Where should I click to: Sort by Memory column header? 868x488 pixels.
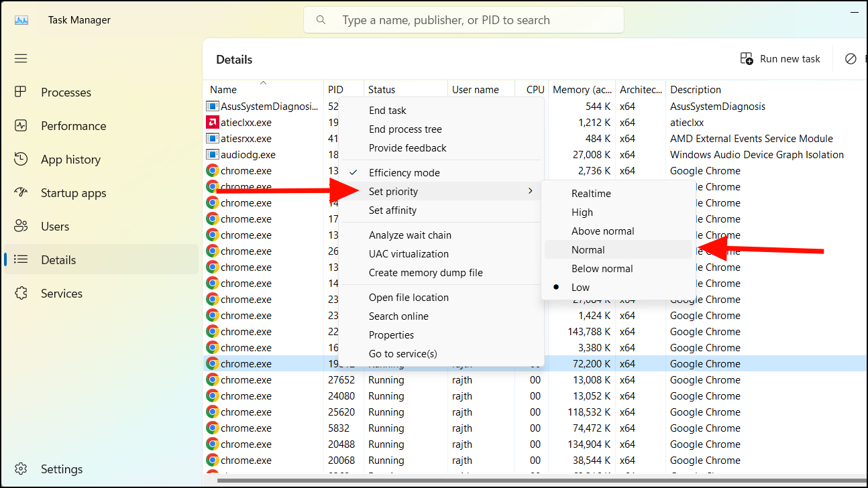(582, 89)
